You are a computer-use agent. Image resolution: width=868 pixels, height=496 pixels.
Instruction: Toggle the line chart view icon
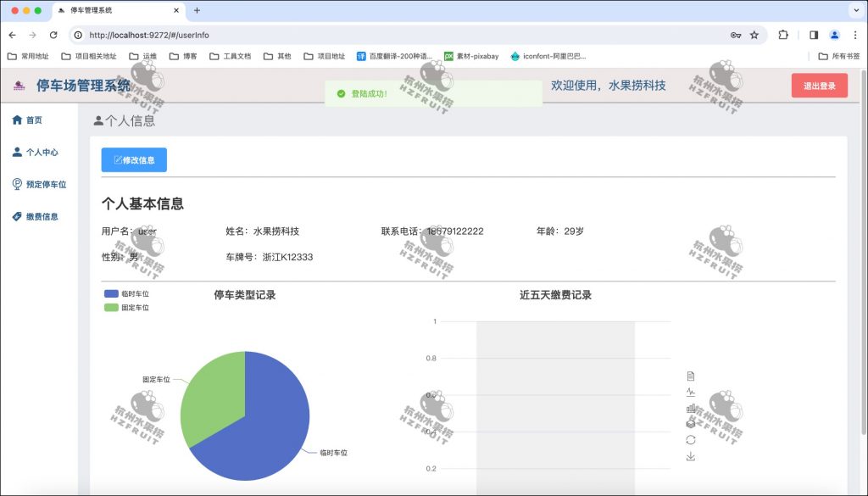tap(691, 393)
